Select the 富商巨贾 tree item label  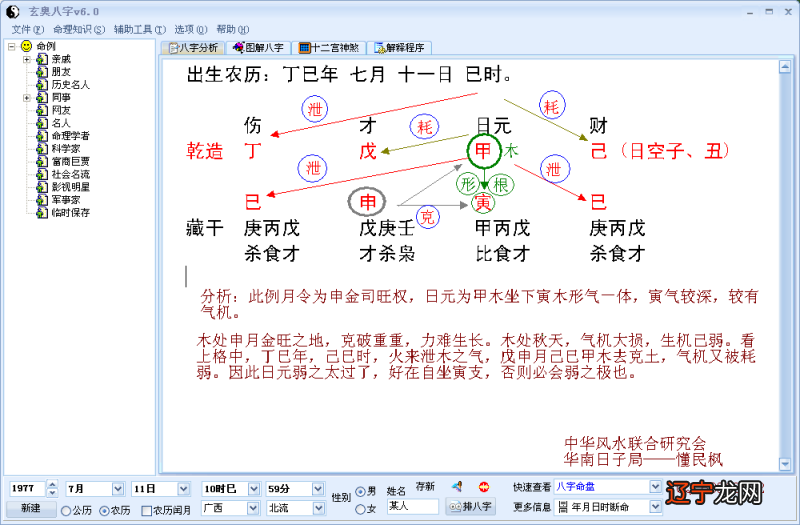click(x=70, y=161)
